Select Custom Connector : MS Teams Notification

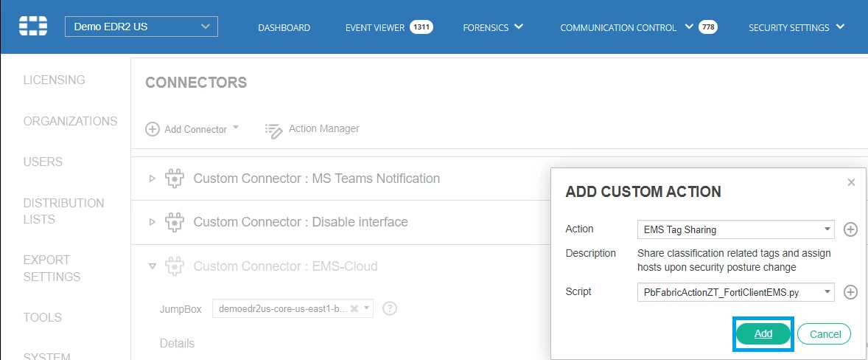[317, 179]
